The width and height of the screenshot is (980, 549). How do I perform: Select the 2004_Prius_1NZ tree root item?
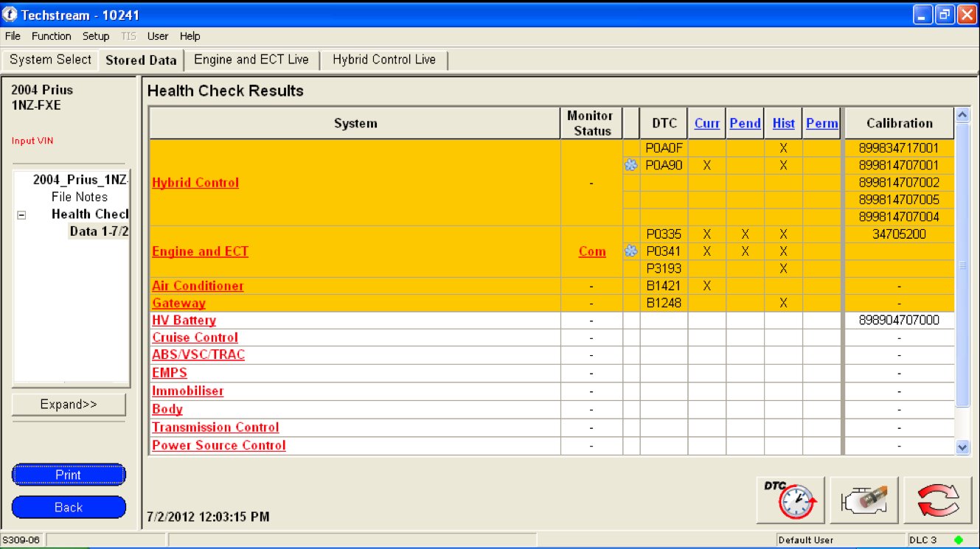[81, 180]
